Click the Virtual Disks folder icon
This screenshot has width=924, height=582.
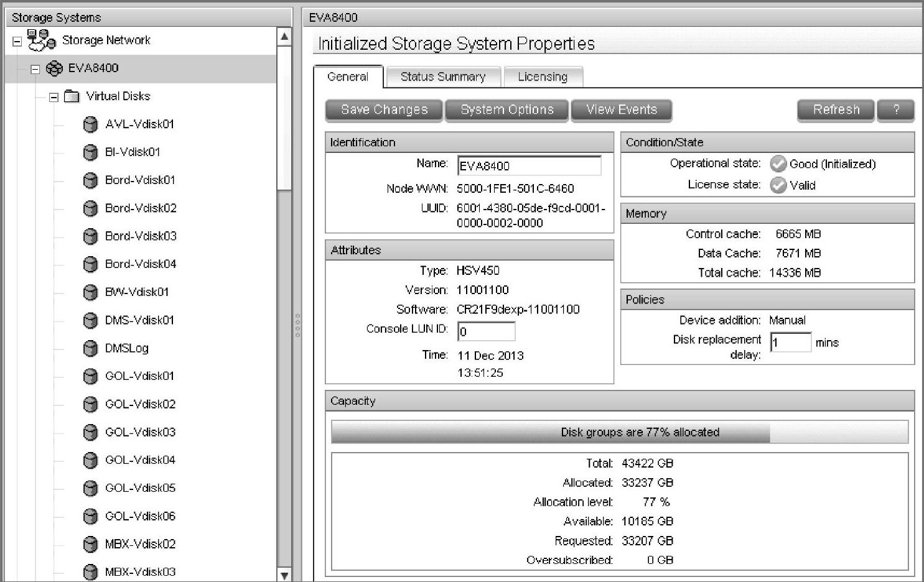tap(72, 96)
